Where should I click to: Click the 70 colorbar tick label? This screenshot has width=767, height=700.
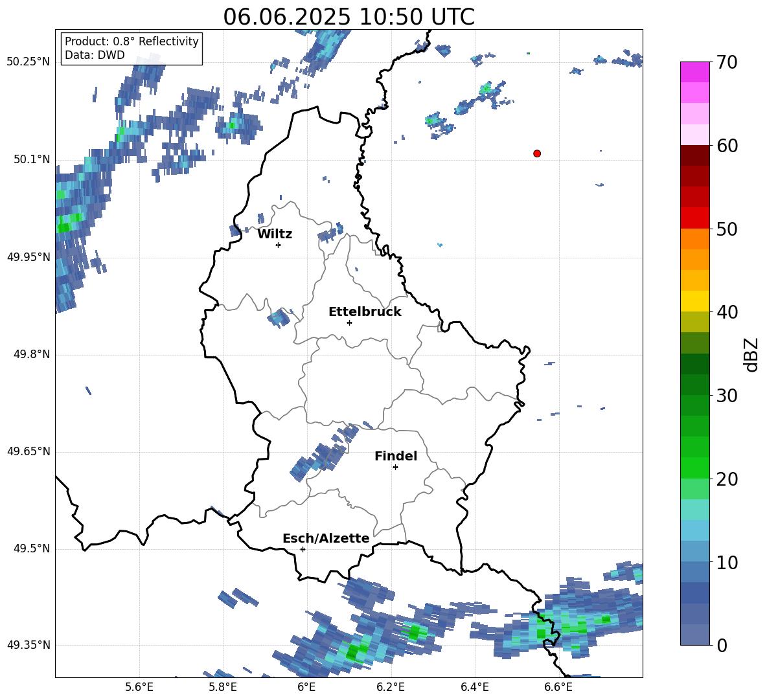point(727,62)
